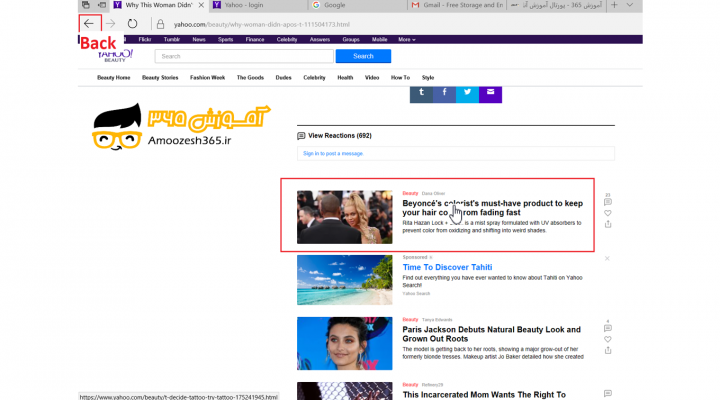Open a new tab with the plus icon
The height and width of the screenshot is (400, 720).
(614, 5)
